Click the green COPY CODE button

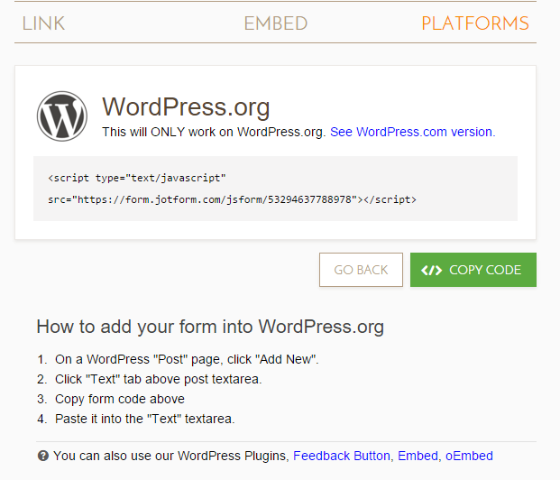[x=473, y=270]
